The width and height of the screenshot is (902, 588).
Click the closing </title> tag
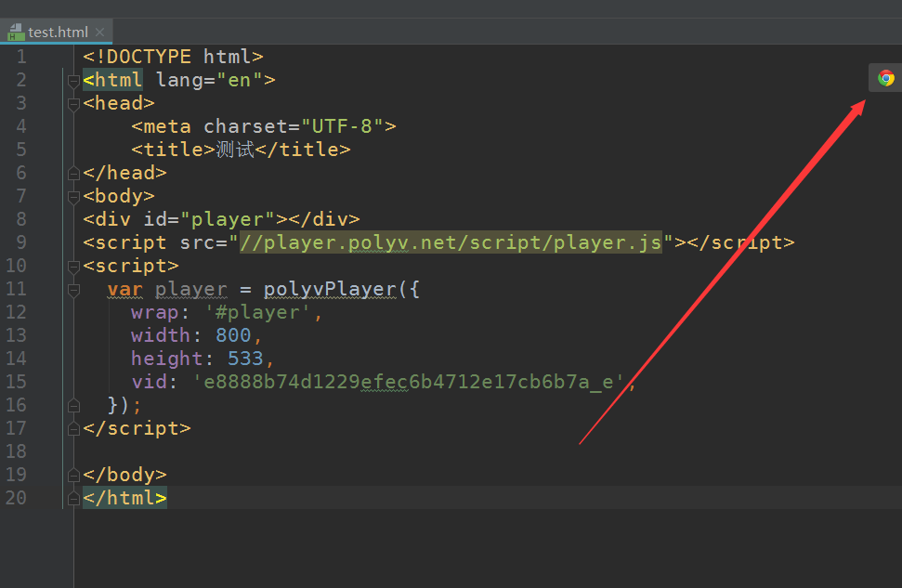pyautogui.click(x=303, y=150)
